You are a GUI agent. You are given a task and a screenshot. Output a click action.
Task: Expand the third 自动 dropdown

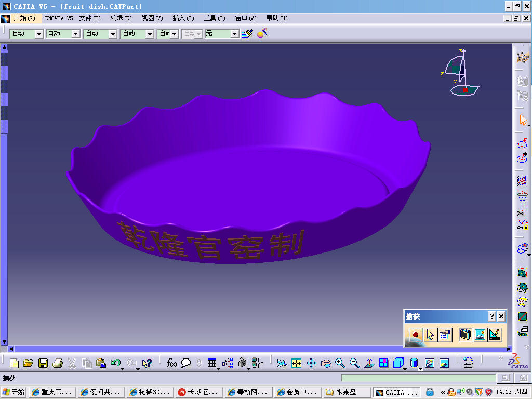tap(113, 34)
